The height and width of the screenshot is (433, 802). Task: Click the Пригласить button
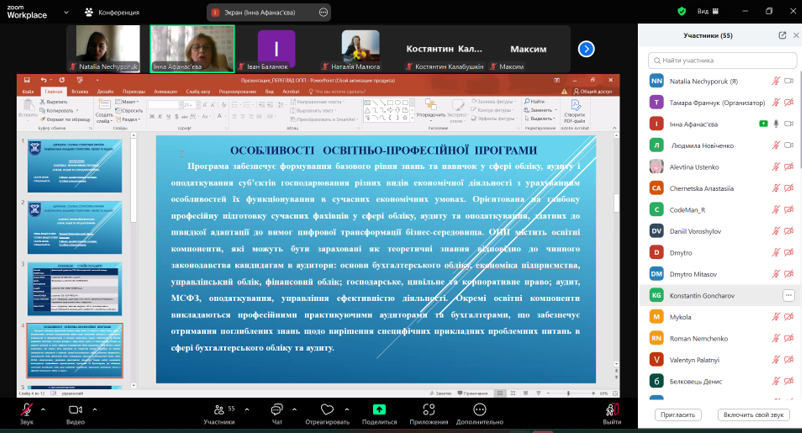[x=678, y=414]
